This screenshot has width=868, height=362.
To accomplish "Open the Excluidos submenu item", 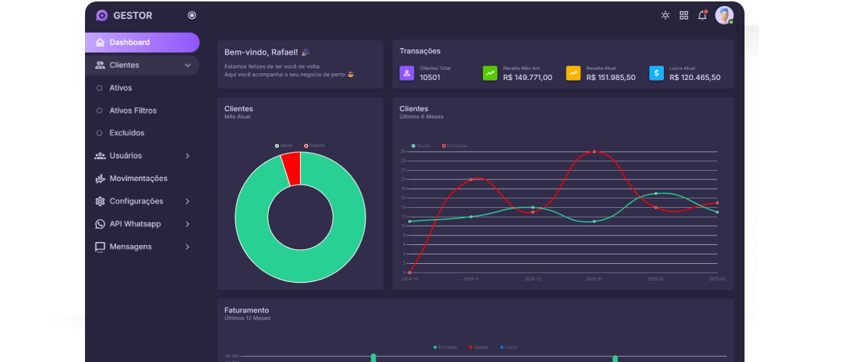I will tap(127, 133).
